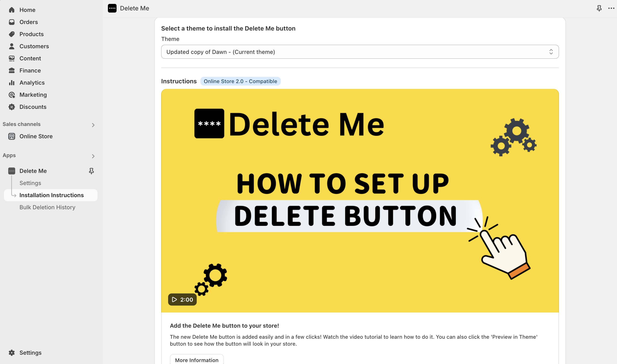Click the Marketing target icon
Viewport: 617px width, 364px height.
pyautogui.click(x=11, y=95)
